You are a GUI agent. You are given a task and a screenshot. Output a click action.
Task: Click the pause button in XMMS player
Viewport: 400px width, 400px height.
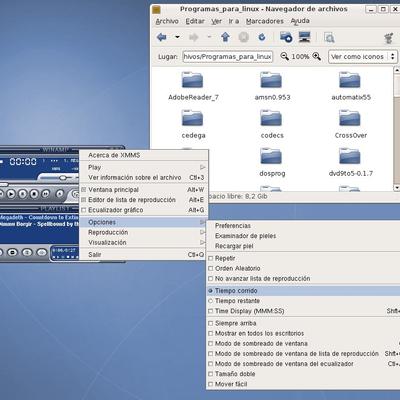click(x=22, y=194)
